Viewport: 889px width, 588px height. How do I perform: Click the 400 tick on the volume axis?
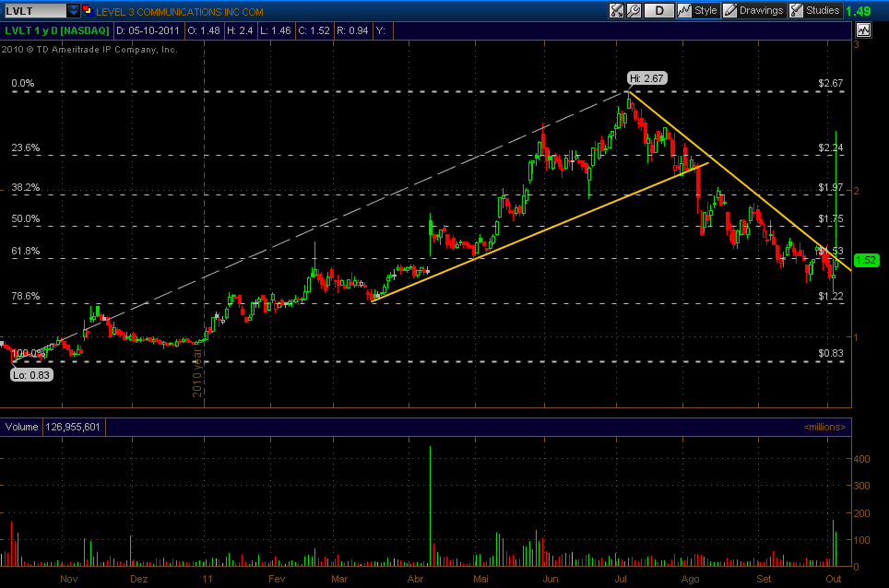coord(861,459)
